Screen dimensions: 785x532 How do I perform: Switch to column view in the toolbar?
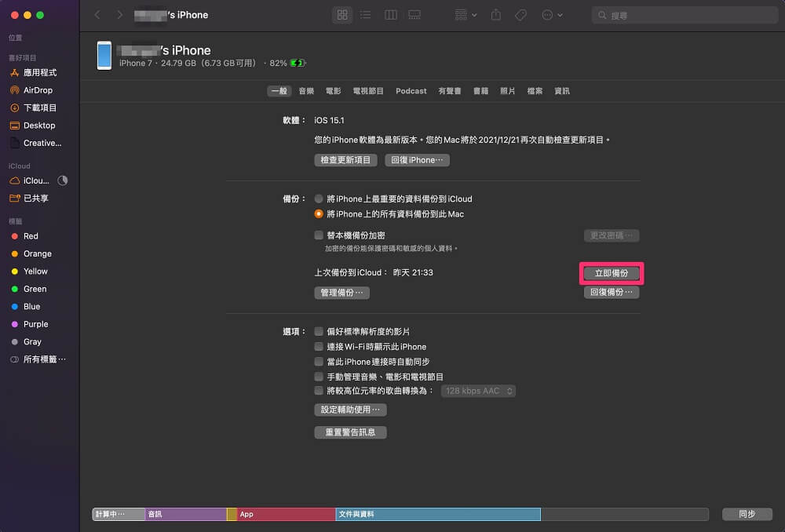pos(390,15)
